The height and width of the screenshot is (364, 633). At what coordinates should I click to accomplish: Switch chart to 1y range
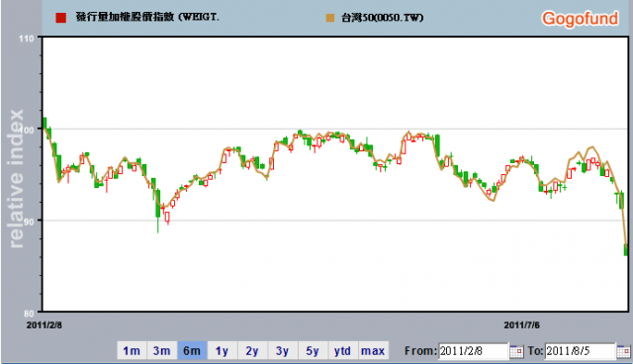222,350
